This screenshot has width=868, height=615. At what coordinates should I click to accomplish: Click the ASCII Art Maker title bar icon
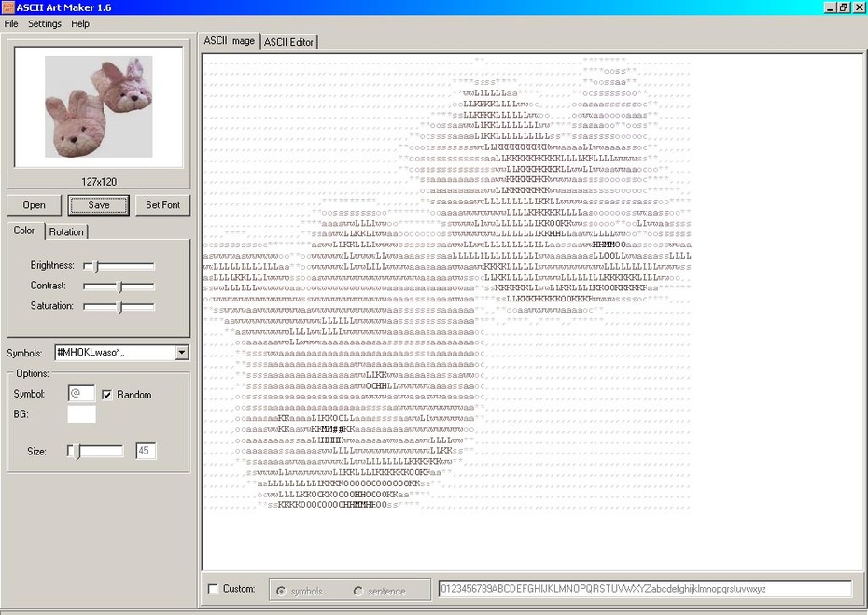[x=7, y=7]
